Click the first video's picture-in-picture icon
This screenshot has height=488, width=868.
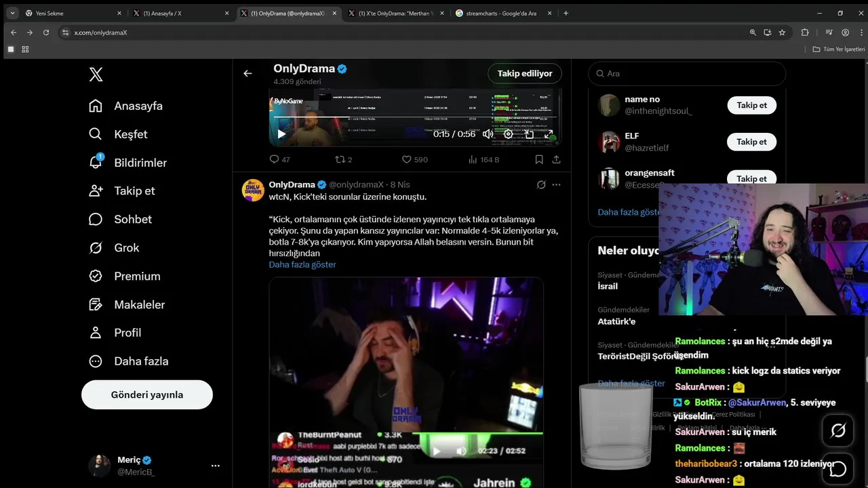(529, 134)
